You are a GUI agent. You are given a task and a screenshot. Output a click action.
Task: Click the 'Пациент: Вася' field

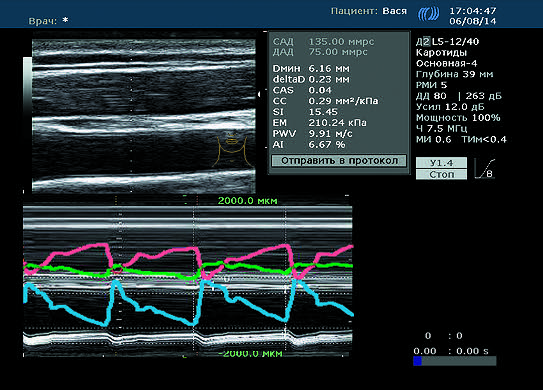pos(368,11)
